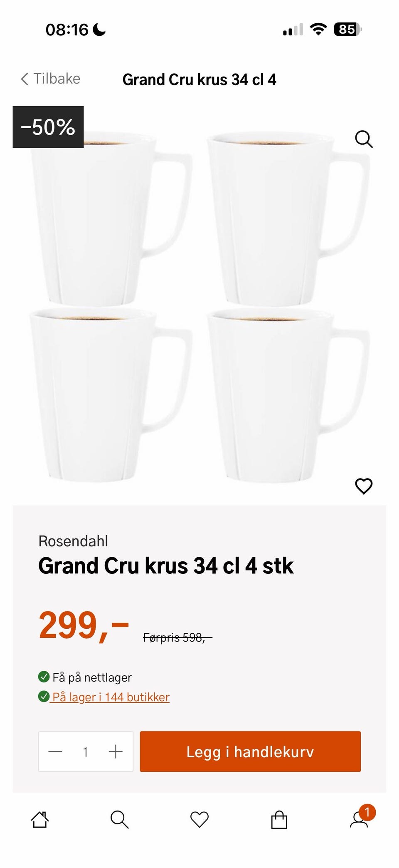The image size is (399, 868).
Task: Open Search from bottom navigation bar
Action: coord(119,819)
